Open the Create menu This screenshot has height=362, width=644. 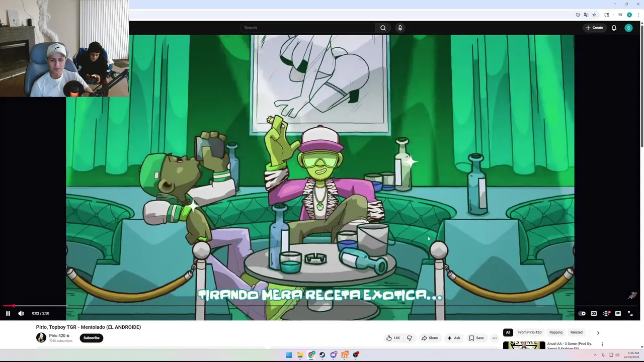594,28
